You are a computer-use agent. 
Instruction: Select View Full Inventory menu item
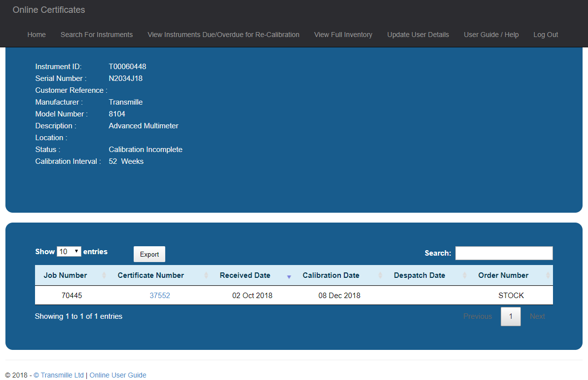click(x=343, y=35)
